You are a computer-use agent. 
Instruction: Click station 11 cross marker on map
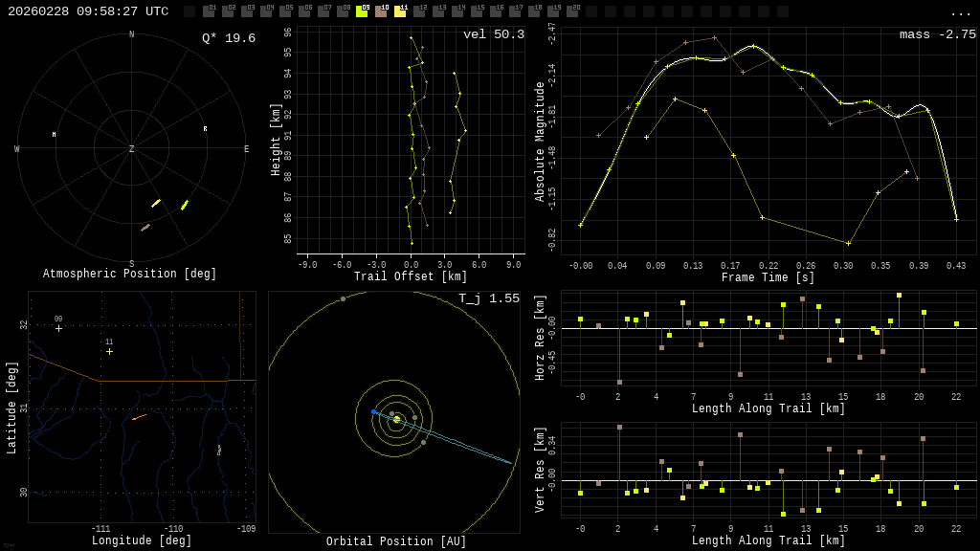109,351
